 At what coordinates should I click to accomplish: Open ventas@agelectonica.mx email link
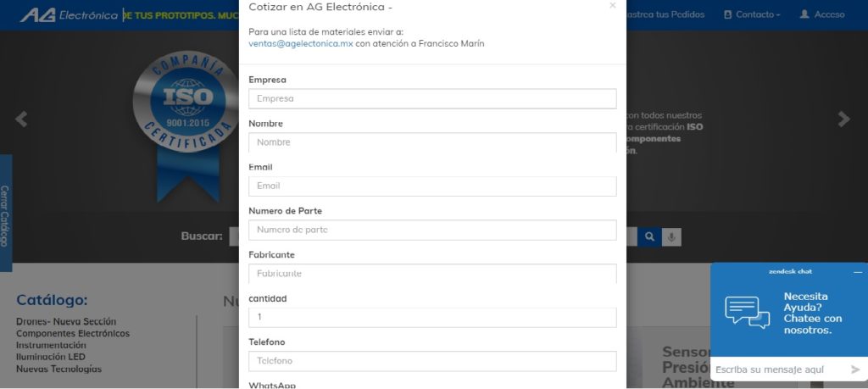(300, 43)
